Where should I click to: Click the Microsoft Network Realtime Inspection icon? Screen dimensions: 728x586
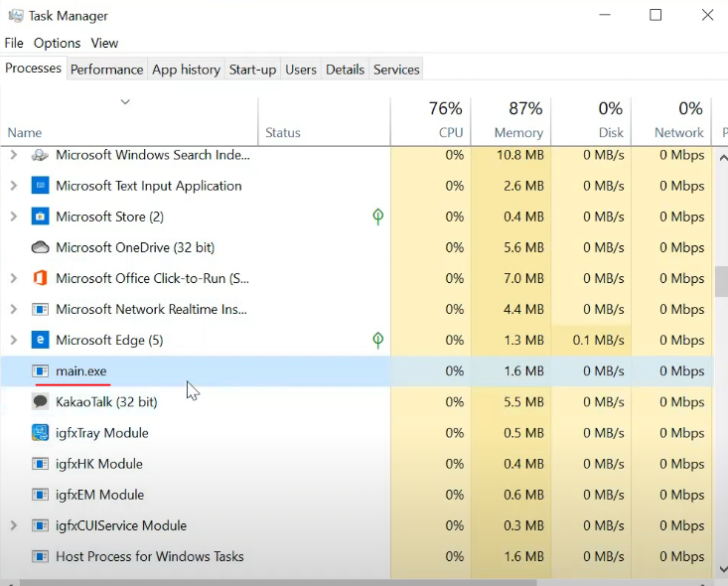40,309
